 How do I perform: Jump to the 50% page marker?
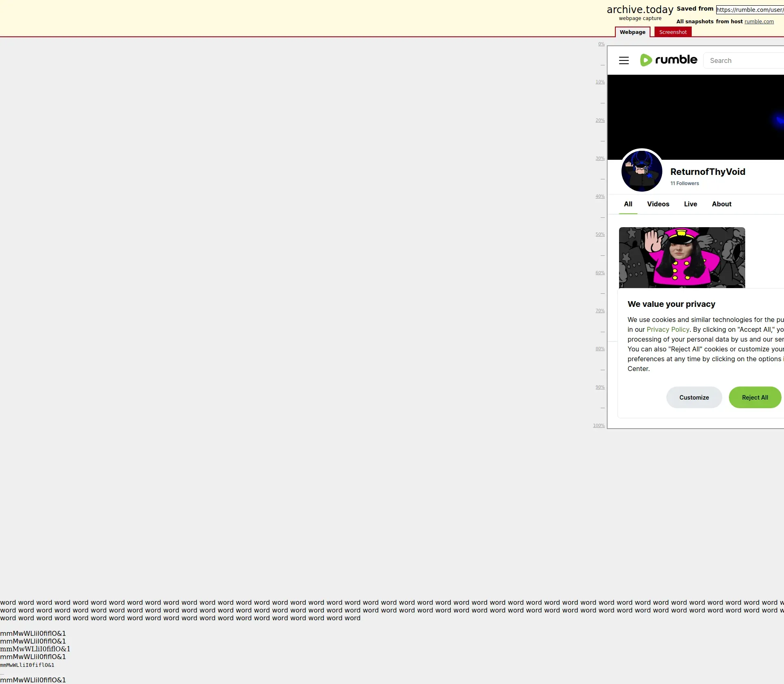click(599, 235)
